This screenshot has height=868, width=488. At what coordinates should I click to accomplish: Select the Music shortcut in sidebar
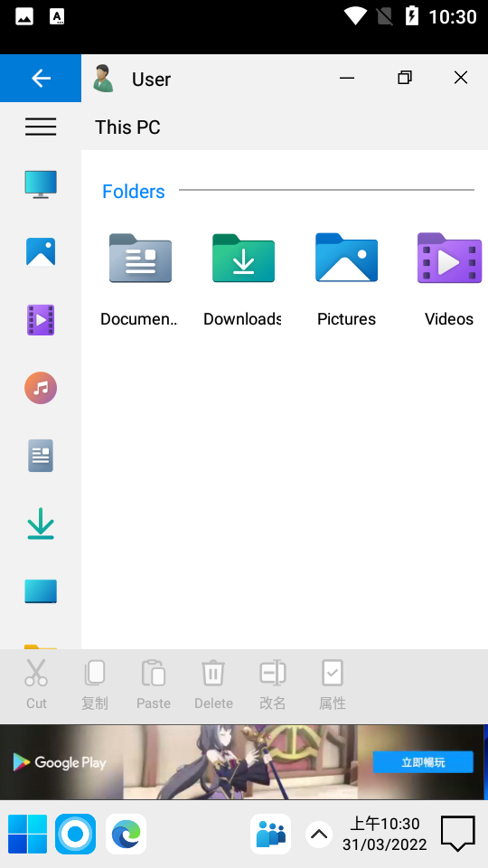41,388
